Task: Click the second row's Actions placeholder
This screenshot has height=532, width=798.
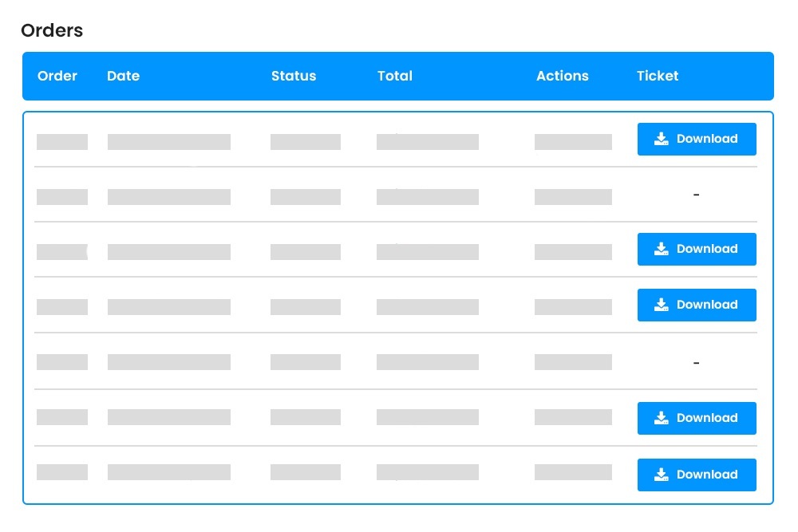Action: [573, 197]
